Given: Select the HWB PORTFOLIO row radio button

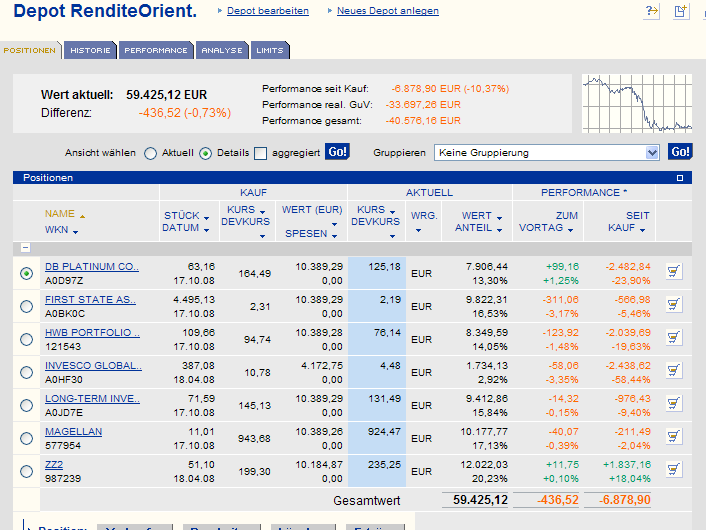Looking at the screenshot, I should pos(26,339).
